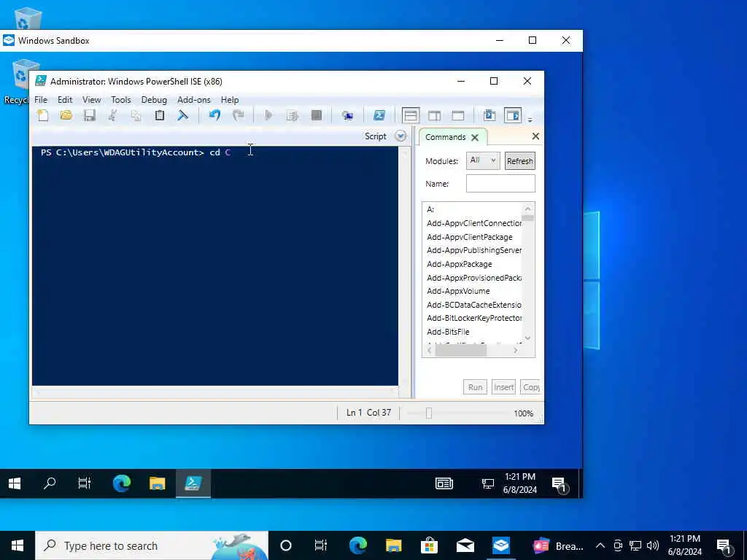Close the Commands tab with its X

click(474, 138)
